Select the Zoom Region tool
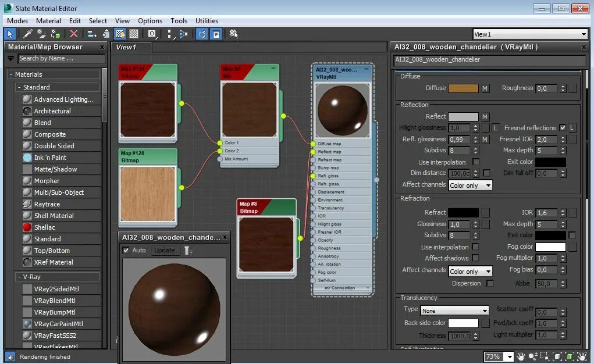The image size is (594, 364). pyautogui.click(x=545, y=356)
